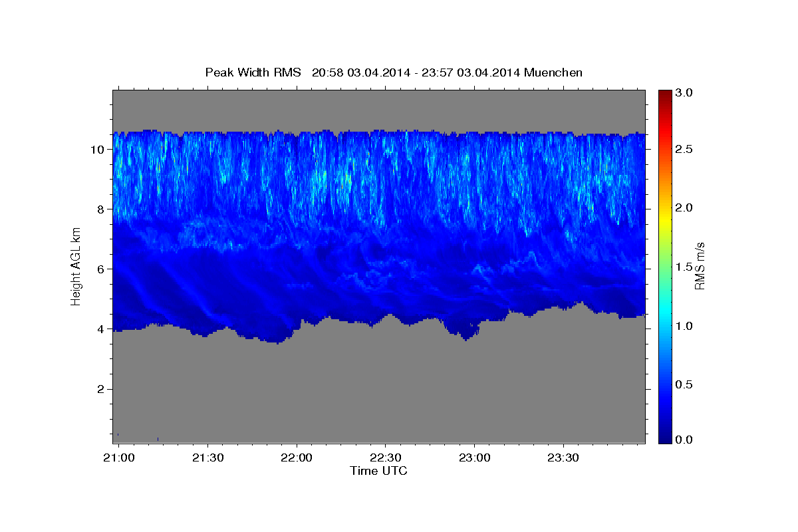The image size is (798, 532).
Task: Click the '22:30' time axis label
Action: pos(384,458)
